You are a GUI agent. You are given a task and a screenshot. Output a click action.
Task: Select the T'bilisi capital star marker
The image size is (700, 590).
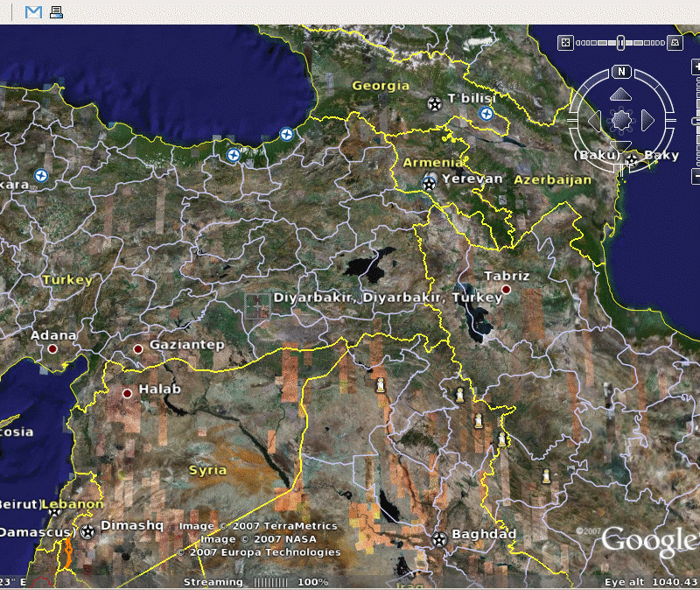[x=435, y=103]
